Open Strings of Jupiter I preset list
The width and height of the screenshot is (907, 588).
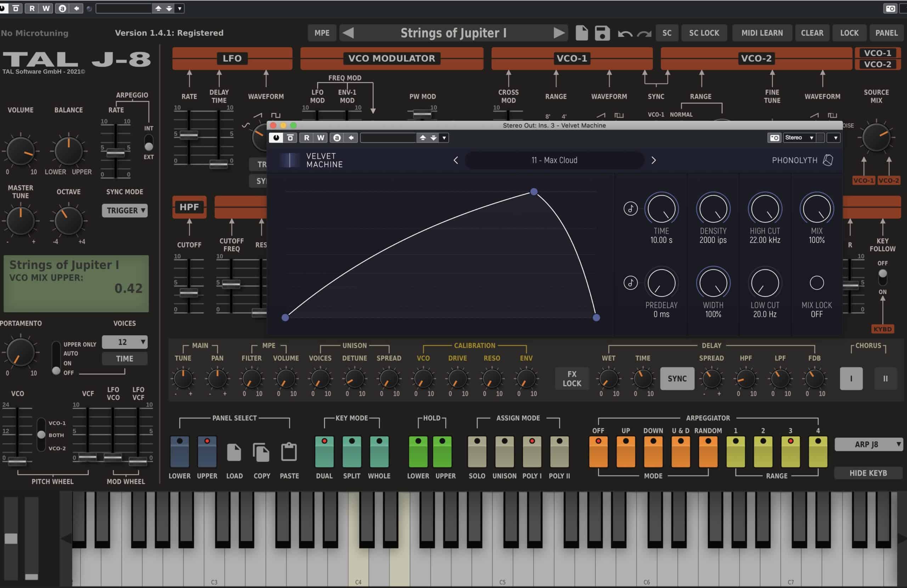[x=453, y=33]
